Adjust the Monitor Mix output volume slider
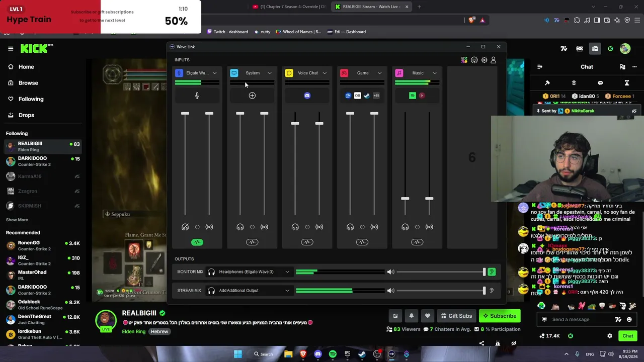Viewport: 644px width, 362px height. click(441, 272)
